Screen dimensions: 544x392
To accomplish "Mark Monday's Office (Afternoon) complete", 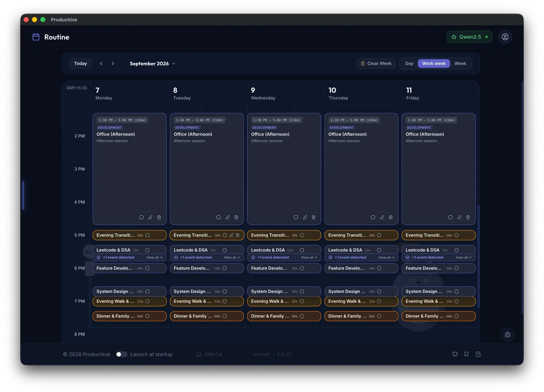I will (x=141, y=217).
